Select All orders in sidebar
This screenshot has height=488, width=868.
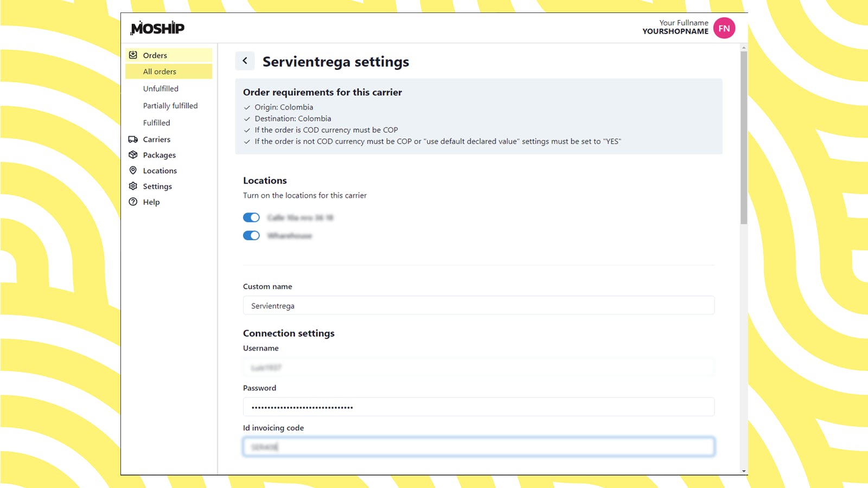coord(169,72)
